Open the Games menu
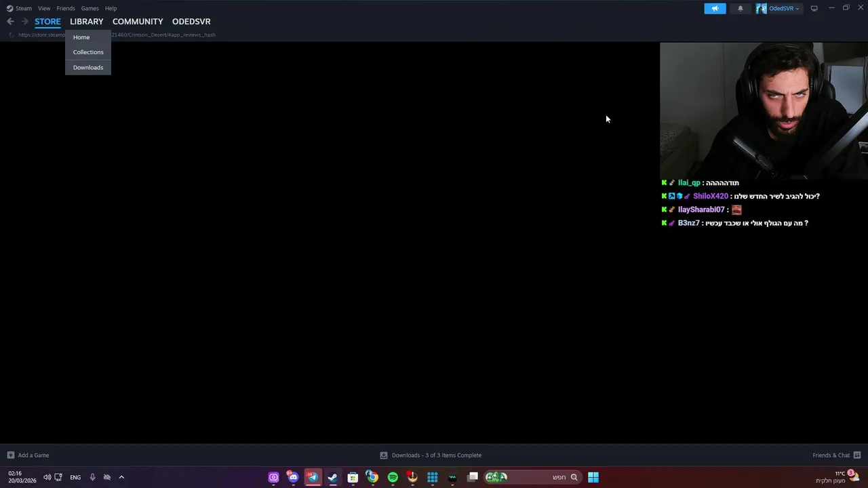The height and width of the screenshot is (488, 868). [x=90, y=8]
